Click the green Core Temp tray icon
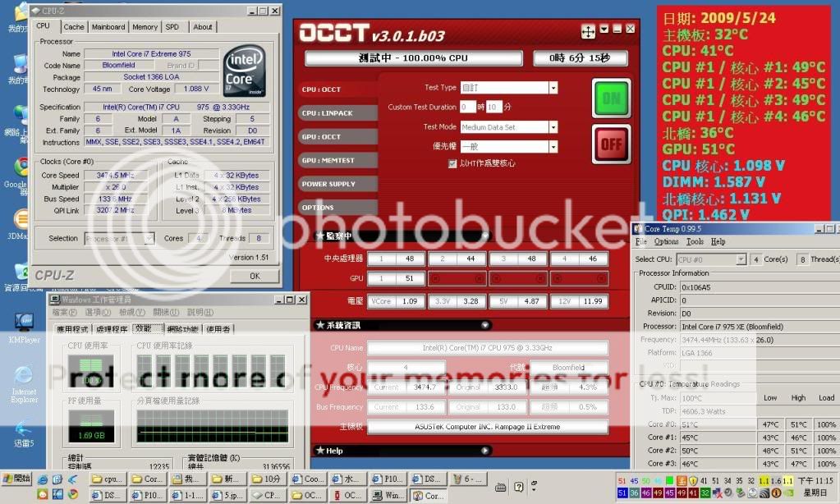 668,481
